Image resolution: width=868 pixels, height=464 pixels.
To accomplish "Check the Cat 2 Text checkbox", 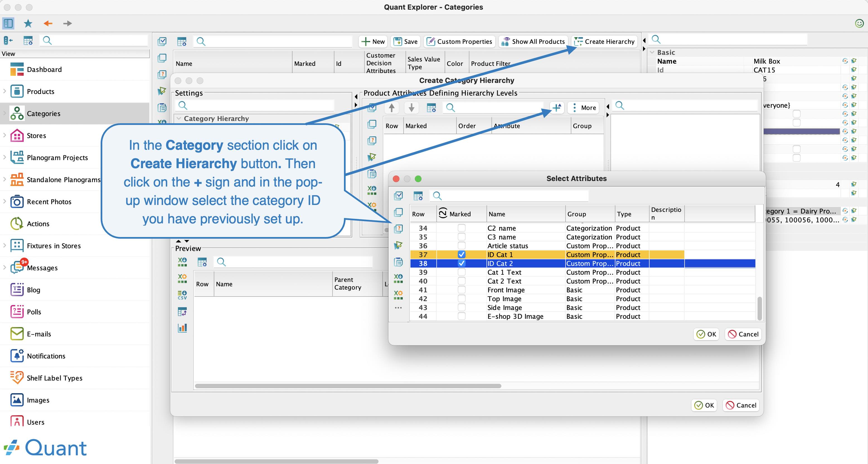I will (462, 281).
